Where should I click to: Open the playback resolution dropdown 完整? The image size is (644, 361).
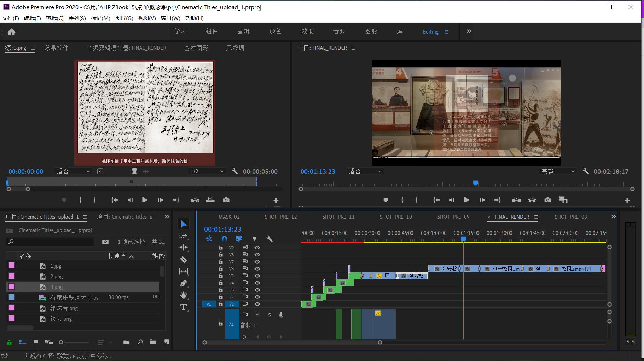tap(558, 171)
